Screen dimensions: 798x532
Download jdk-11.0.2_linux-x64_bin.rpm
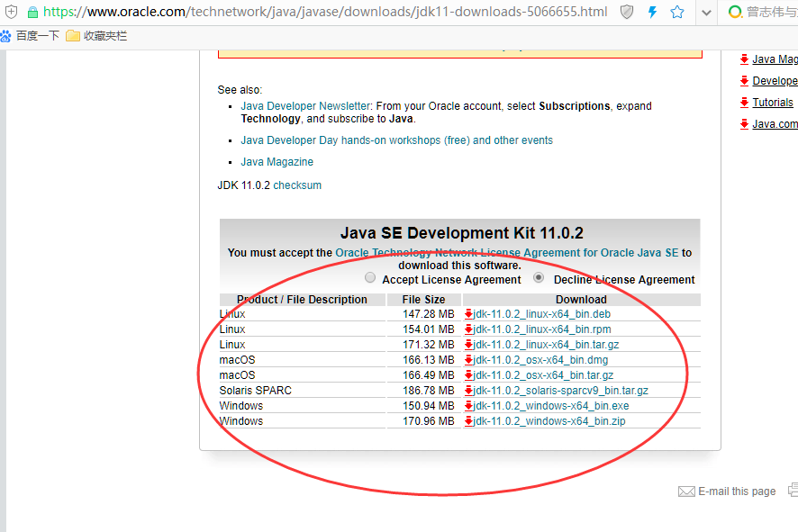[x=542, y=329]
